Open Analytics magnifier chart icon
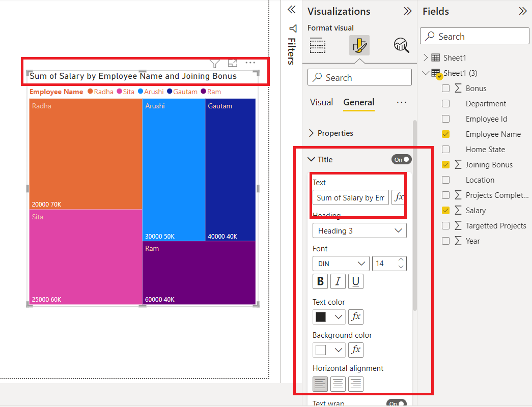The width and height of the screenshot is (532, 407). [x=401, y=45]
